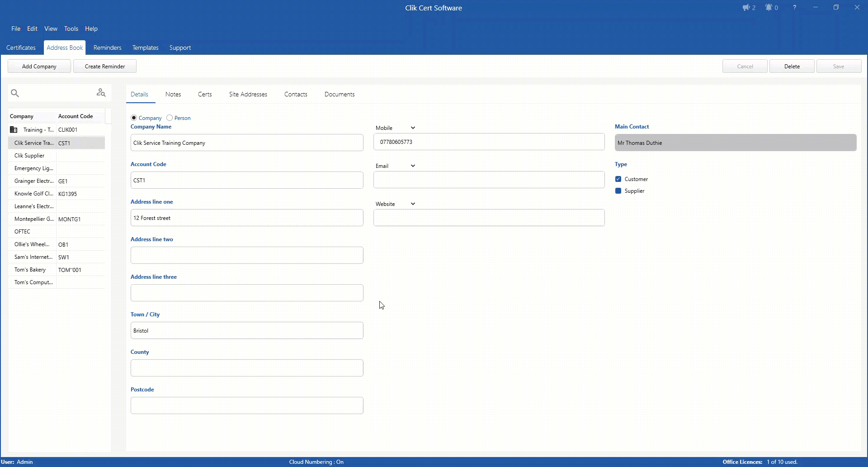Click the search magnifier in the address book panel

pos(15,93)
